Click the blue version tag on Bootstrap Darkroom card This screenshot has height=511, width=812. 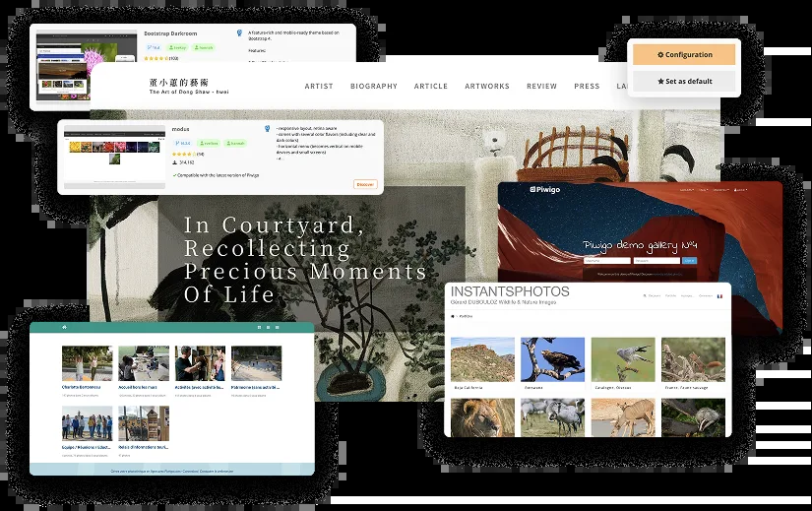click(154, 47)
